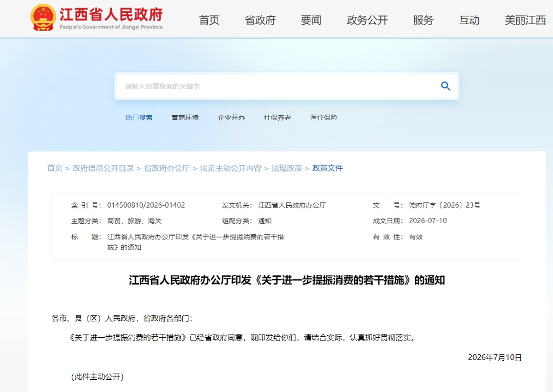Search the hot keyword 企业开办
The image size is (553, 392).
click(x=231, y=117)
